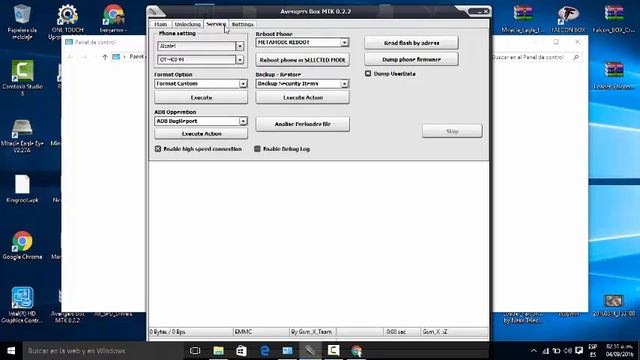Select the Loader Falcon archive desktop icon
The width and height of the screenshot is (640, 360).
(613, 76)
